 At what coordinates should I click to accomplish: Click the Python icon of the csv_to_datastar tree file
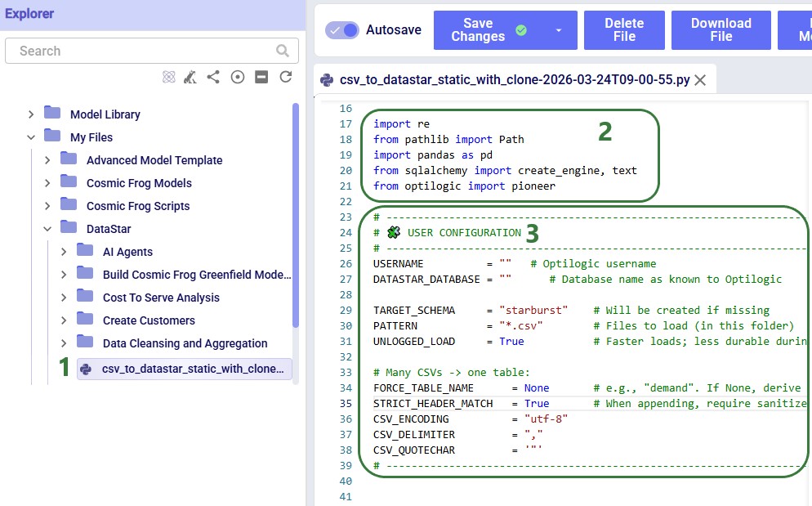coord(86,369)
